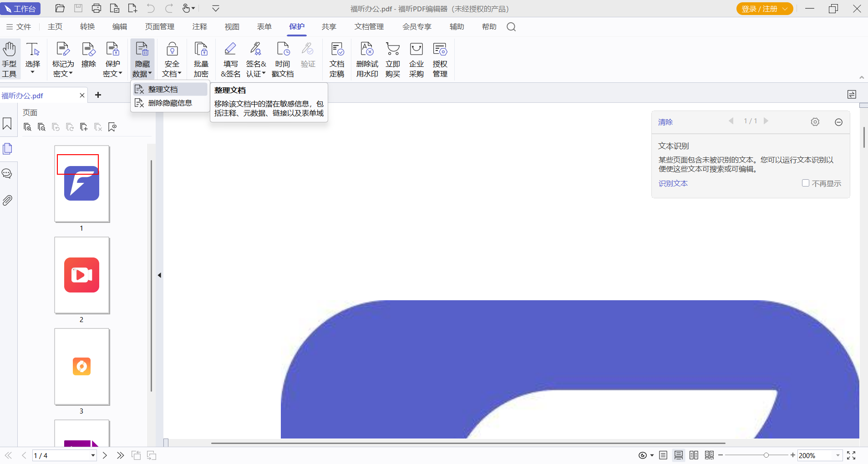
Task: Click the zoom slider handle
Action: pos(766,455)
